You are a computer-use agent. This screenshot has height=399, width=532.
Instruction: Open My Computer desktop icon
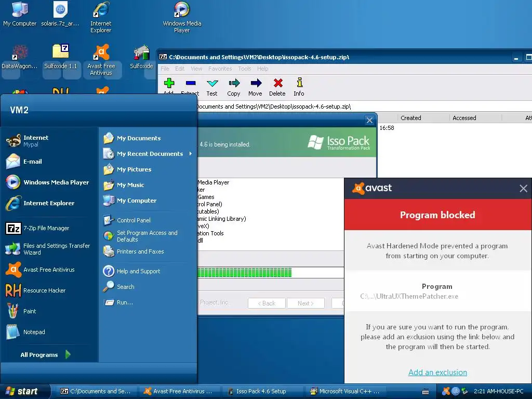tap(20, 14)
